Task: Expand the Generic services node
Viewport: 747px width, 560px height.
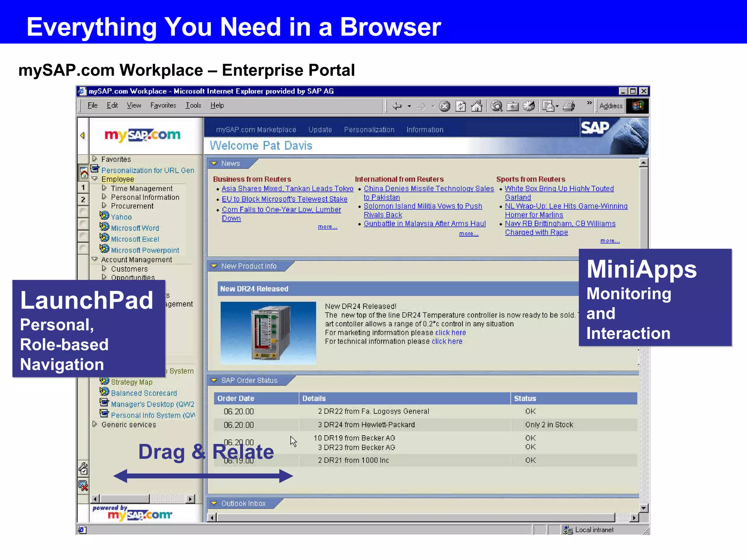Action: (x=95, y=424)
